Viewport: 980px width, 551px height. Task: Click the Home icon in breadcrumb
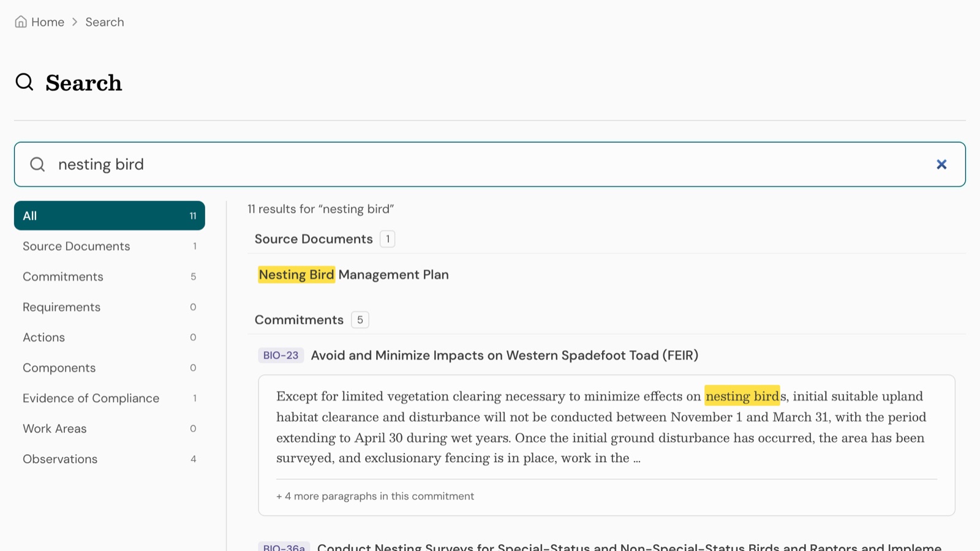point(21,22)
